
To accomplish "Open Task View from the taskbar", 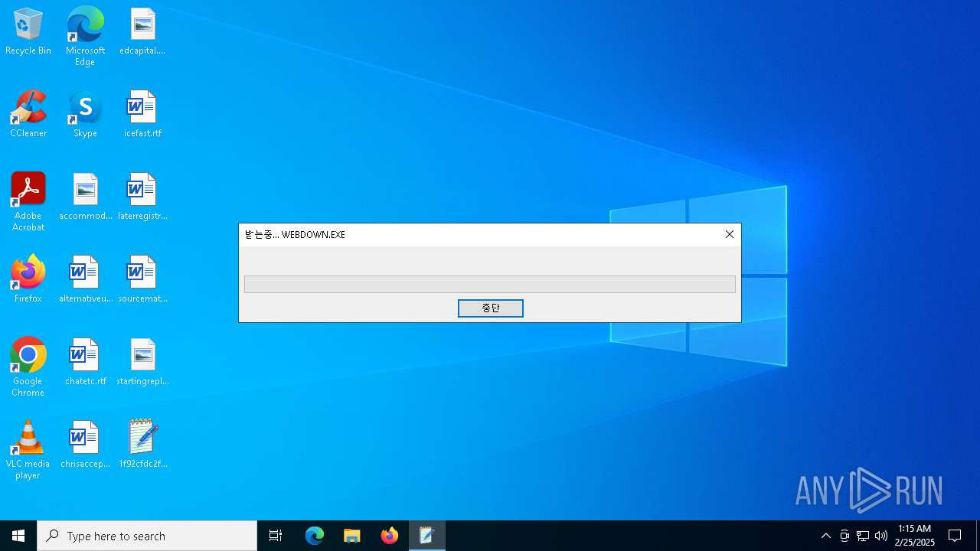I will click(x=276, y=536).
